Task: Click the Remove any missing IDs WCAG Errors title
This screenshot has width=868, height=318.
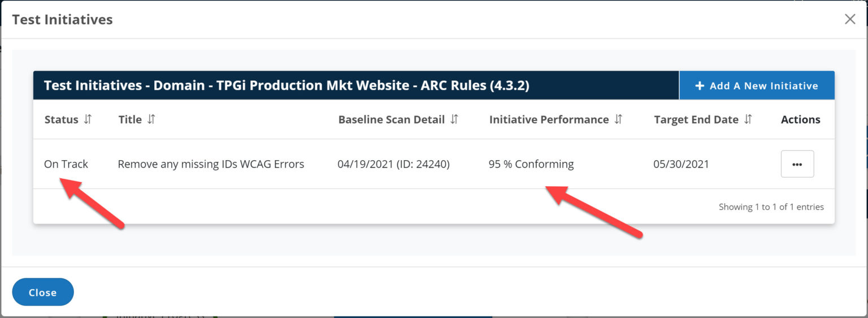Action: pyautogui.click(x=211, y=164)
